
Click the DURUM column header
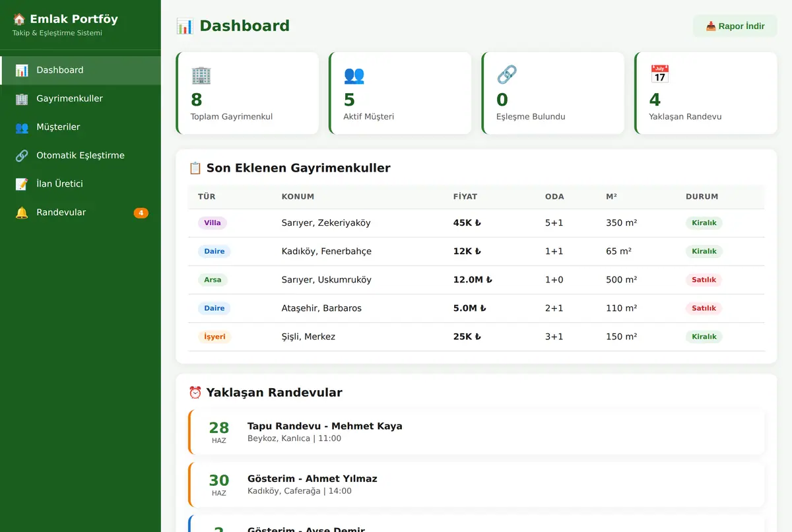pyautogui.click(x=702, y=197)
